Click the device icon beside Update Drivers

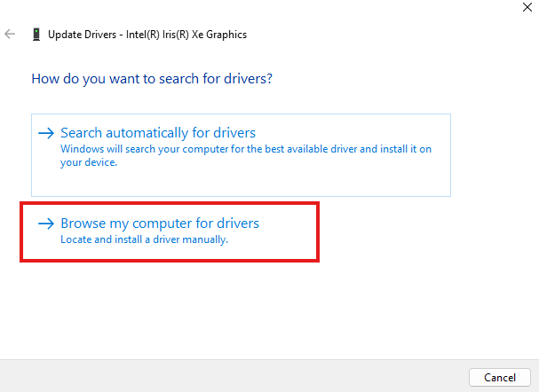coord(36,35)
